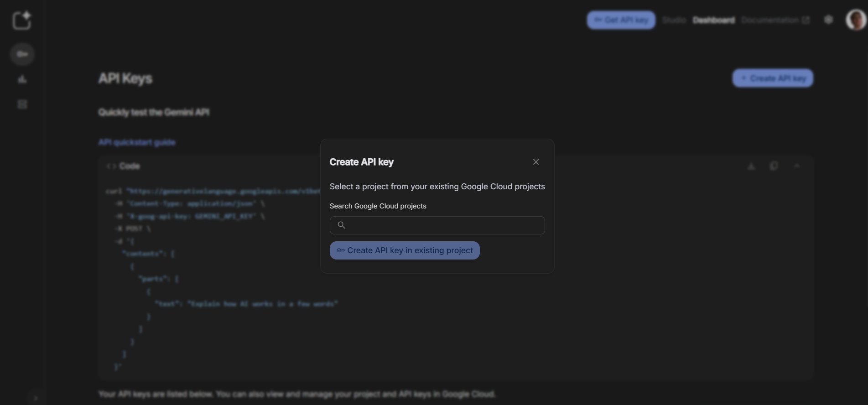Click the Code panel label

coord(130,166)
